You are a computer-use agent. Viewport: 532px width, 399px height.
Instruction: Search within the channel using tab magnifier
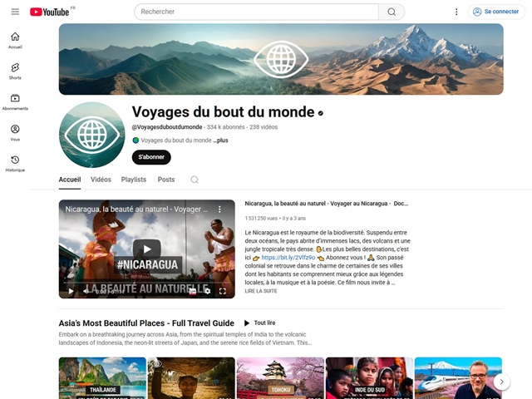tap(195, 180)
